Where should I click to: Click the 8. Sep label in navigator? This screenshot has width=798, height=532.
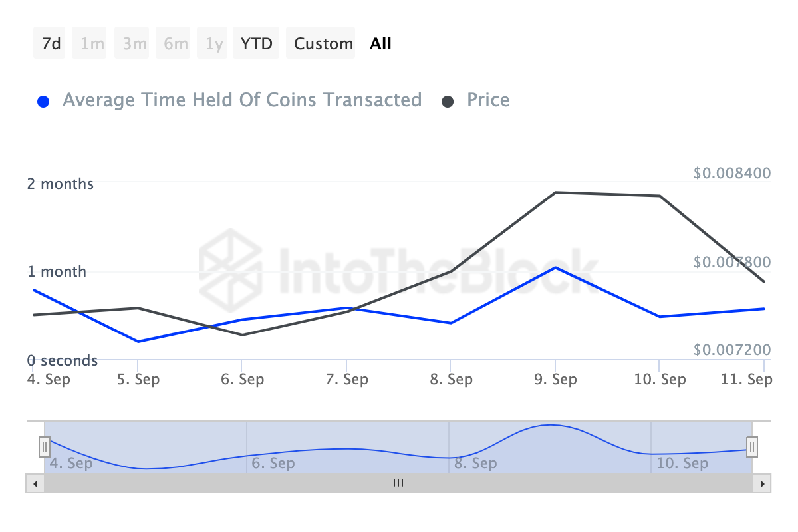pyautogui.click(x=475, y=463)
